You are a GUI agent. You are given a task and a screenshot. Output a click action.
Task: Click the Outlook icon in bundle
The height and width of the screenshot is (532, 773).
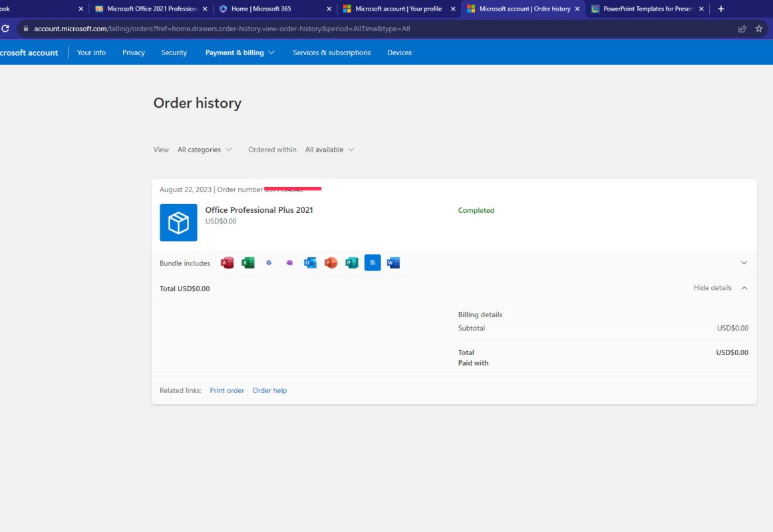[310, 263]
